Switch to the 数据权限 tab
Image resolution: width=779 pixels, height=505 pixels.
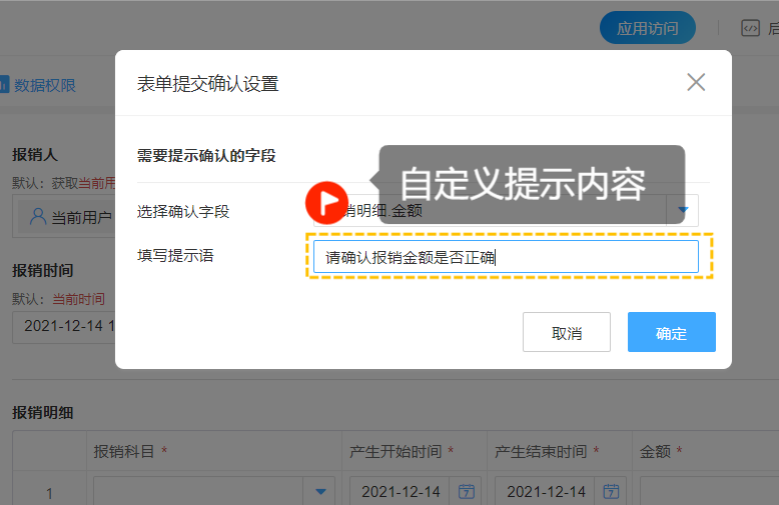click(44, 85)
